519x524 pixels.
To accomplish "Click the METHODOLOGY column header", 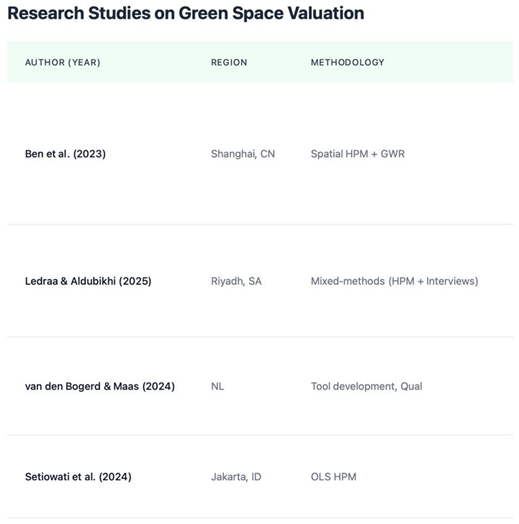I will pos(348,62).
